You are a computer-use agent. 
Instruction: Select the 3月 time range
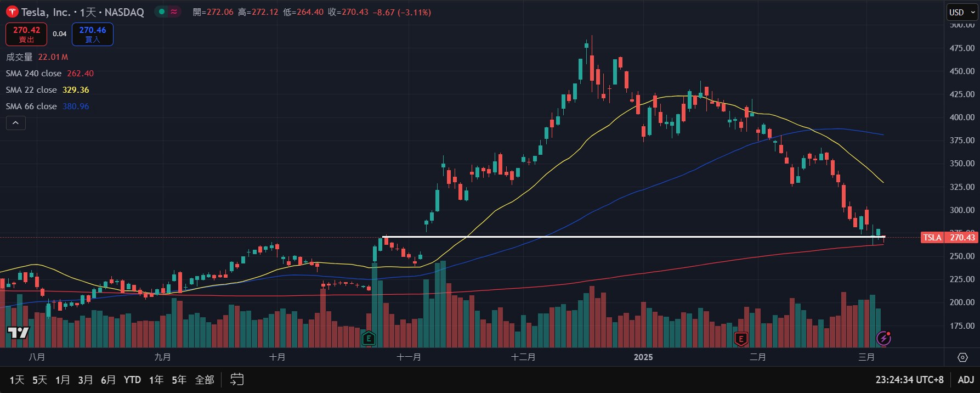coord(86,379)
